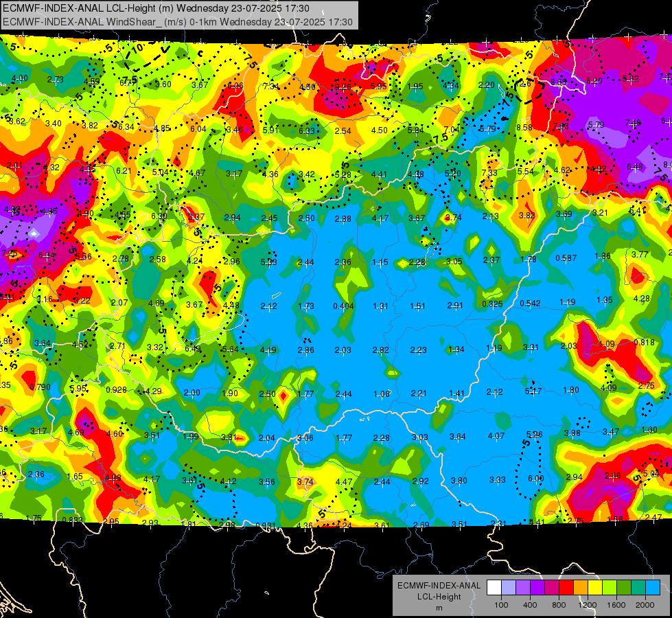Image resolution: width=672 pixels, height=618 pixels.
Task: Click the grid value 6.49
Action: point(193,349)
